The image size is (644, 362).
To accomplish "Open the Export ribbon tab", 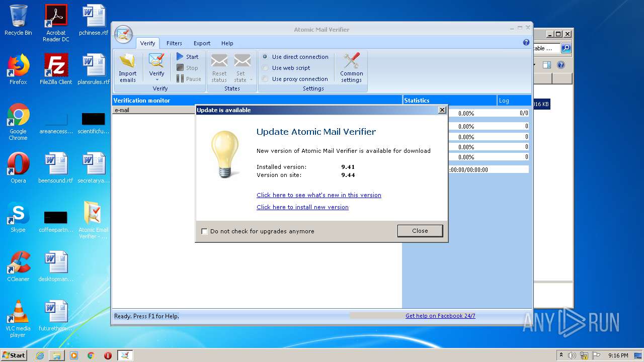I will pyautogui.click(x=202, y=43).
